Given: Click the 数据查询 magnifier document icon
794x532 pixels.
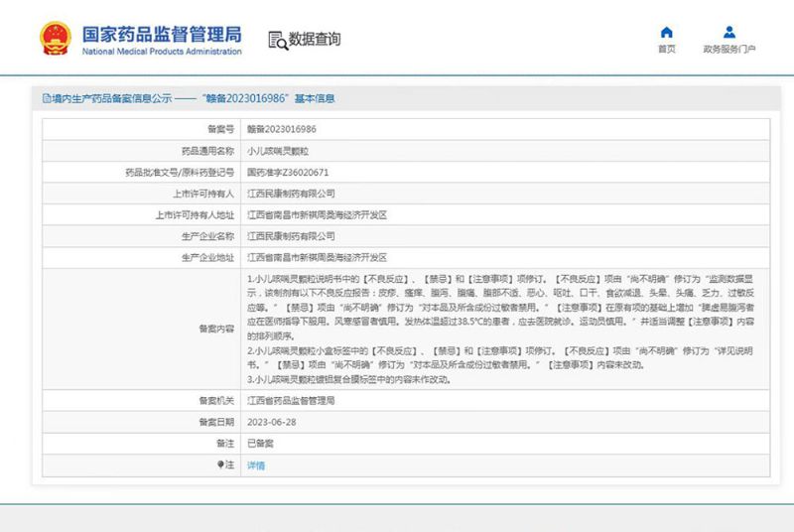Looking at the screenshot, I should tap(277, 40).
